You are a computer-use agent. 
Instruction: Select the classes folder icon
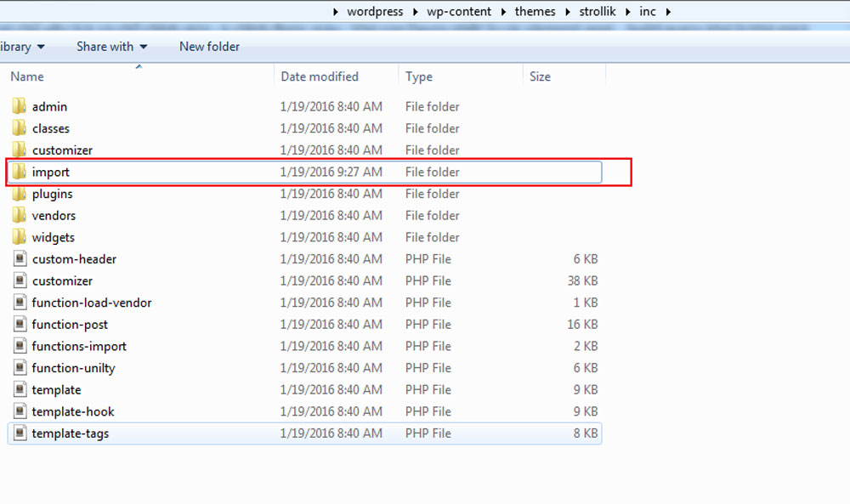[x=20, y=128]
